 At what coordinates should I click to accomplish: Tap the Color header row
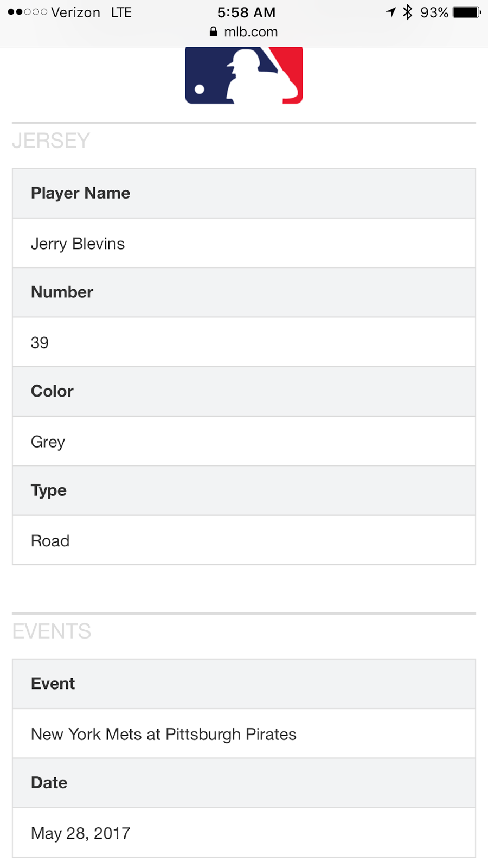point(244,392)
